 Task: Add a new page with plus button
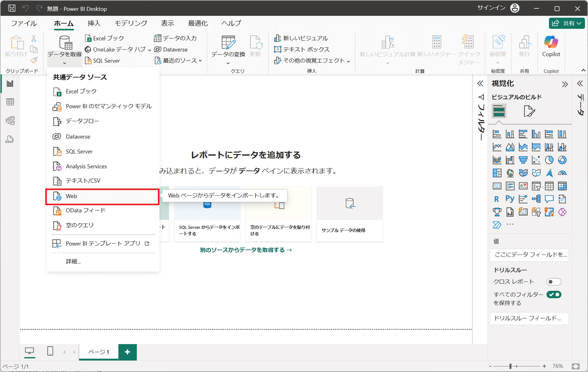(x=127, y=352)
